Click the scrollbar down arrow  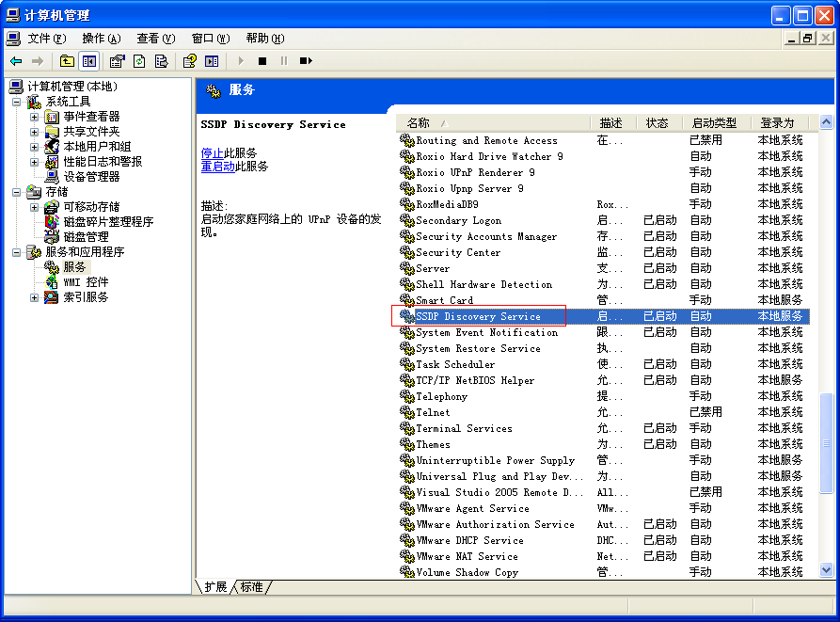[826, 569]
